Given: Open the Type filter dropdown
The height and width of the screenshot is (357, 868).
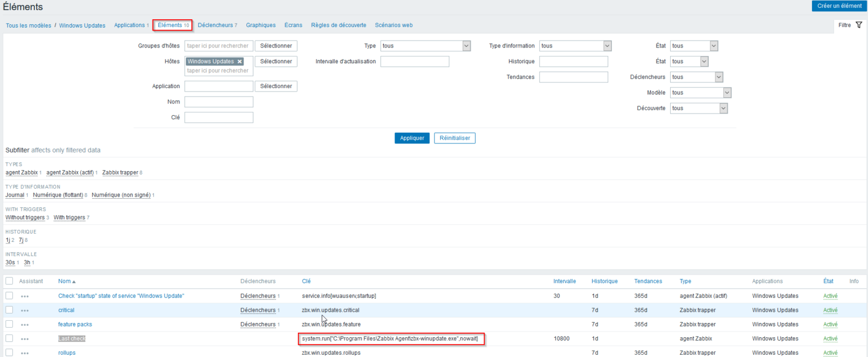Looking at the screenshot, I should 425,46.
